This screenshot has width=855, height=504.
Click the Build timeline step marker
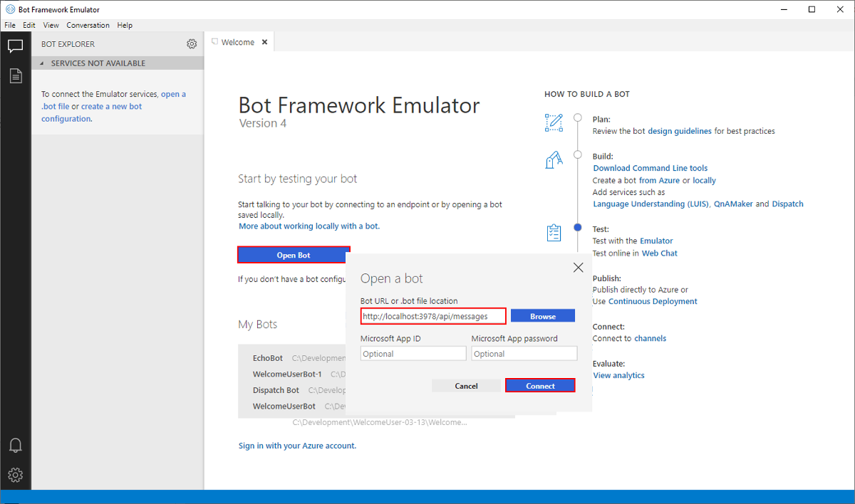[578, 156]
